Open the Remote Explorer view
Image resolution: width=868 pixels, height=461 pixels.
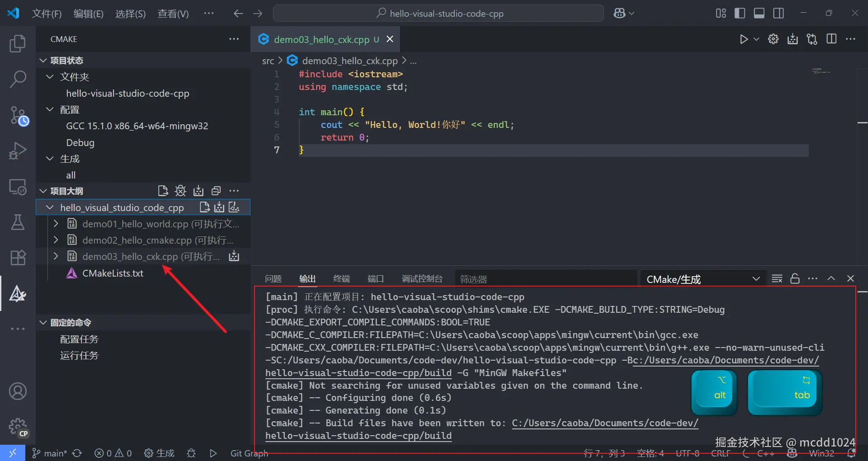coord(18,187)
